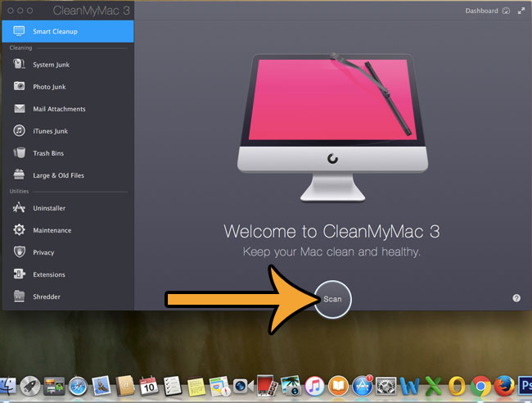Open Mail stamp icon in the dock
Screen dimensions: 532x403
point(101,386)
